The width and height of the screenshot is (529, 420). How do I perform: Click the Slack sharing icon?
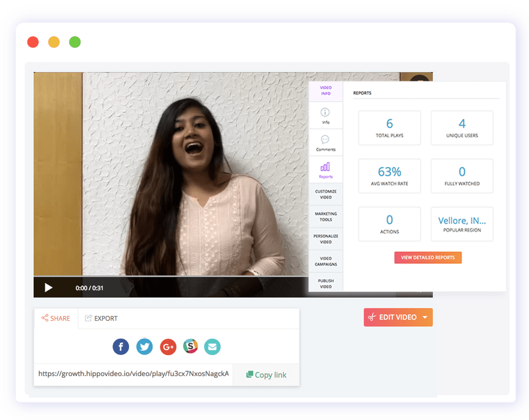pos(190,346)
